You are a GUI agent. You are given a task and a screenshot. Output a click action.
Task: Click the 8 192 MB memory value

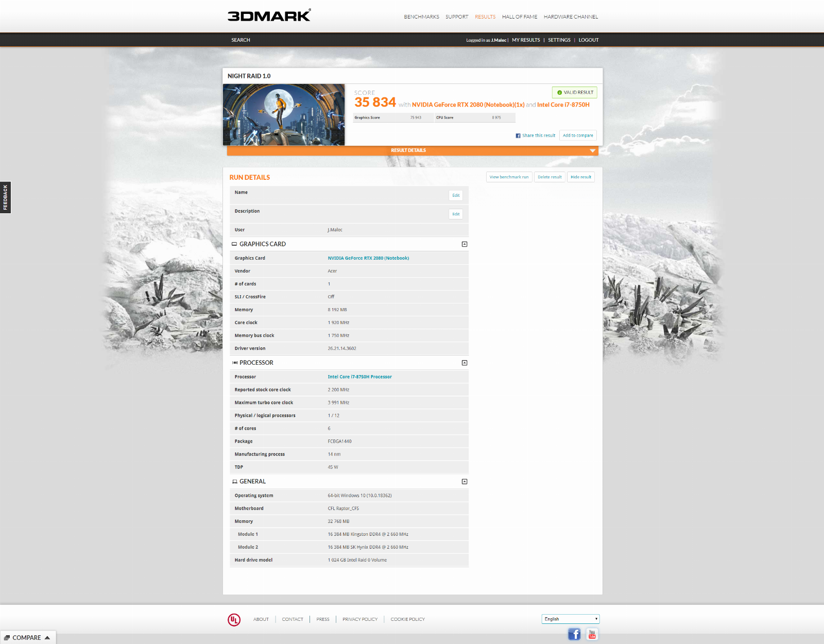pyautogui.click(x=337, y=310)
